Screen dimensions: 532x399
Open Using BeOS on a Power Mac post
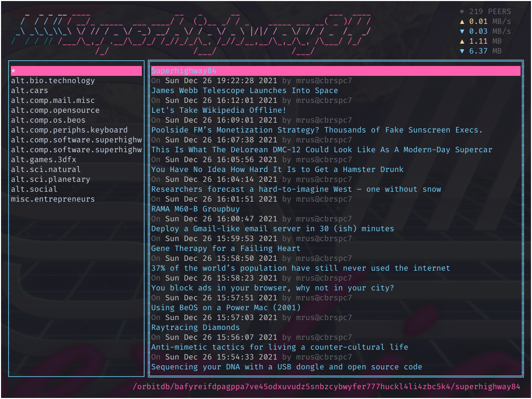coord(226,308)
